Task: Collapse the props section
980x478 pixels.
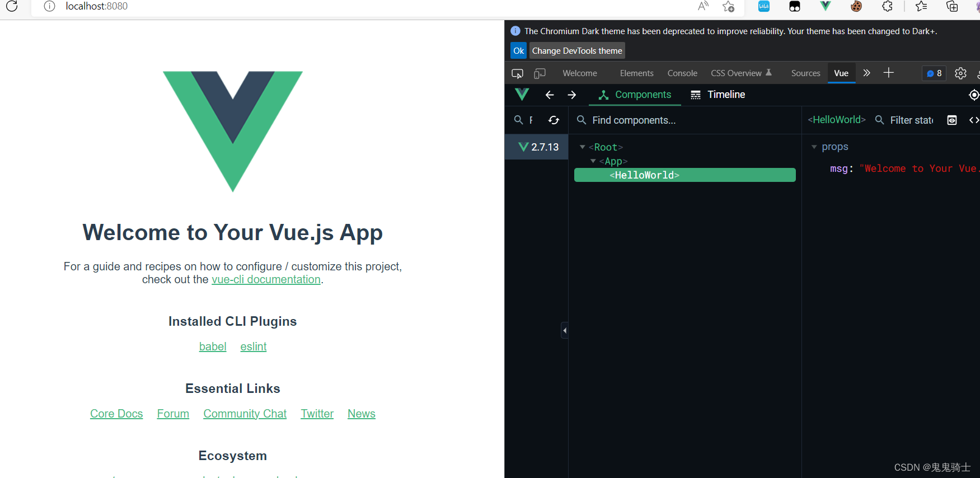Action: pos(814,147)
